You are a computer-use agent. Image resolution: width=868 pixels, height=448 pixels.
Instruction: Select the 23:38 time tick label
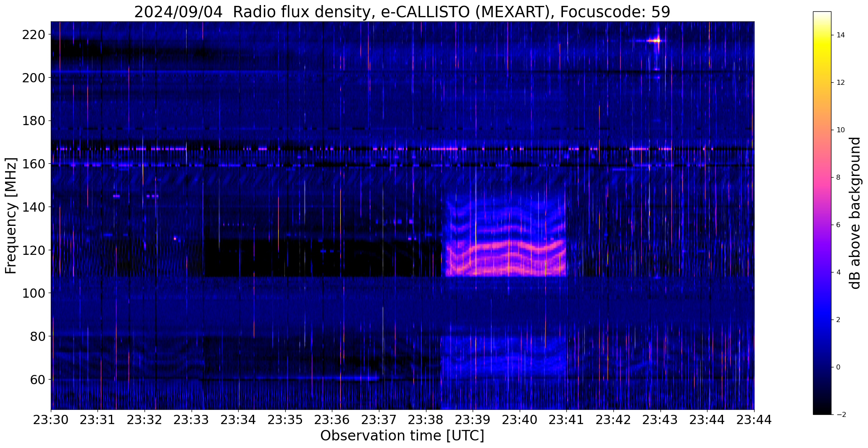(x=426, y=420)
